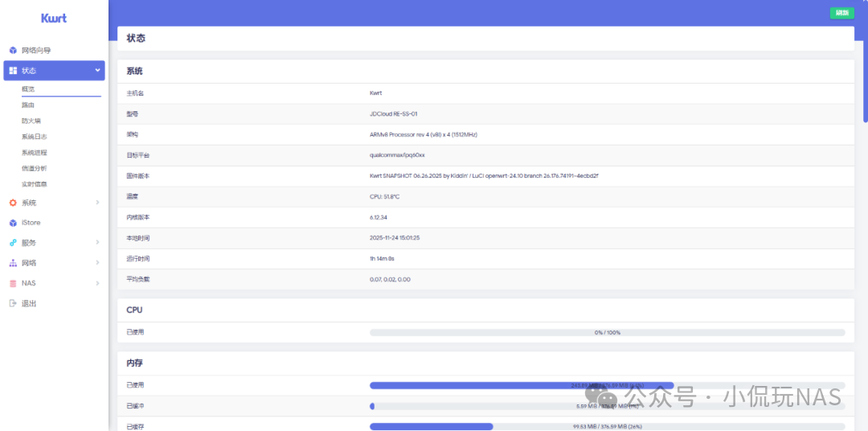Open the 防火墙 submenu item
This screenshot has height=431, width=868.
click(x=31, y=121)
